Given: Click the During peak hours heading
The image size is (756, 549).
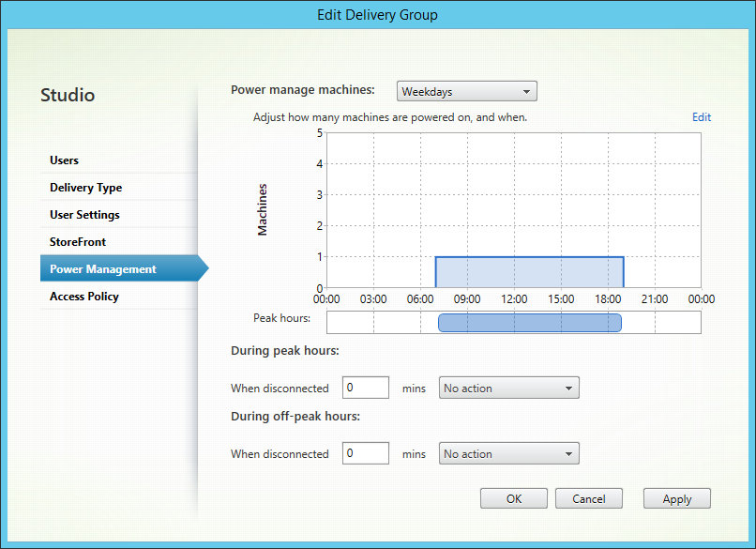Looking at the screenshot, I should (x=285, y=351).
